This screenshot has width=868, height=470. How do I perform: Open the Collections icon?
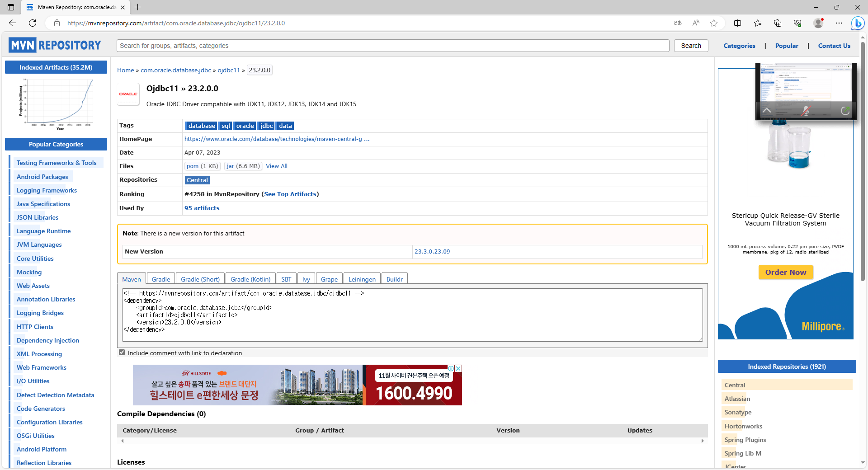[x=778, y=23]
